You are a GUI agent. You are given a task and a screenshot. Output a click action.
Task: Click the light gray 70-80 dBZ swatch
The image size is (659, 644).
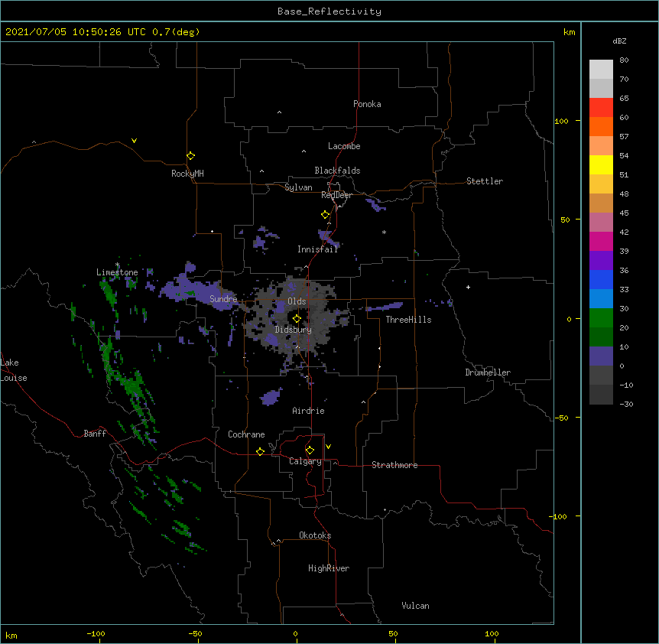tap(601, 69)
